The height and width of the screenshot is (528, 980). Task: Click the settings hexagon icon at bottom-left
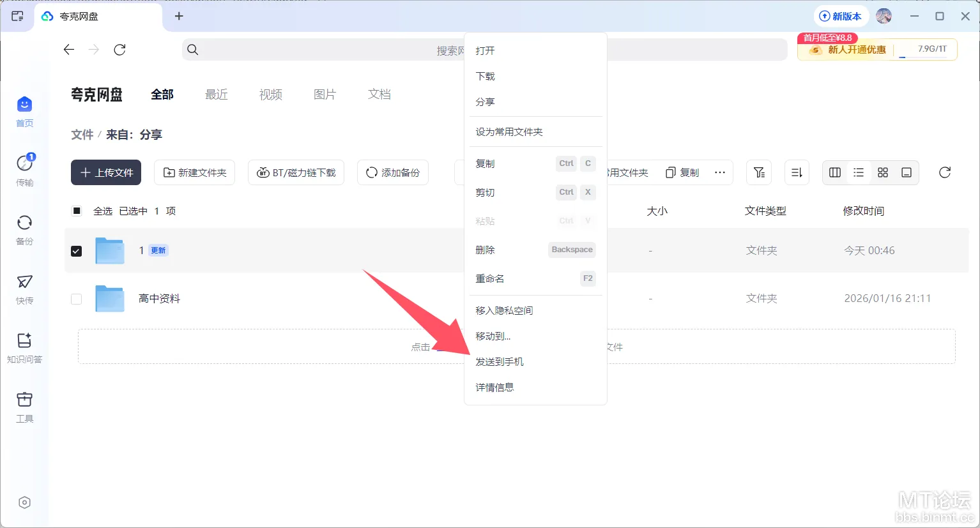[x=24, y=502]
